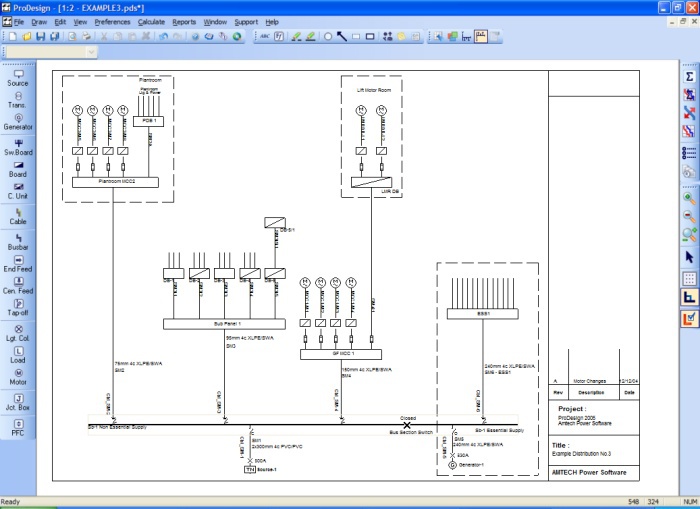Click the "AMTECH Power Software" label
Screen dimensions: 700x509
(x=589, y=472)
